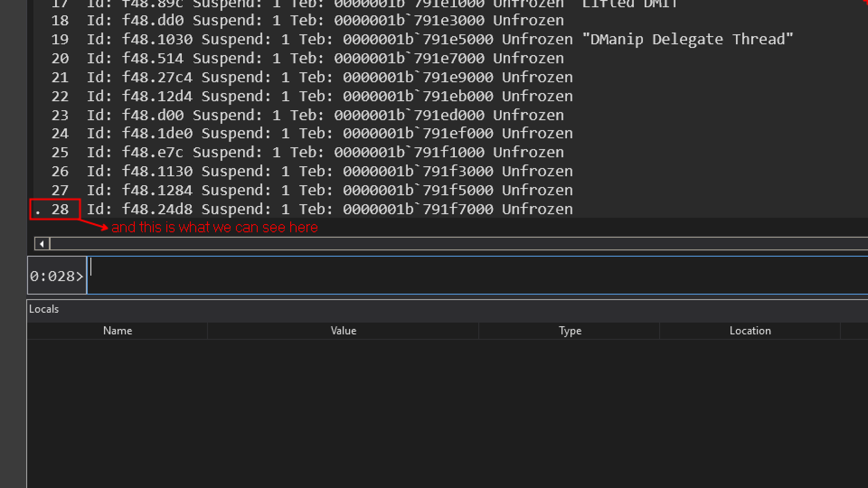The height and width of the screenshot is (488, 868).
Task: Select thread 23 Id f48.d00
Action: pos(153,115)
